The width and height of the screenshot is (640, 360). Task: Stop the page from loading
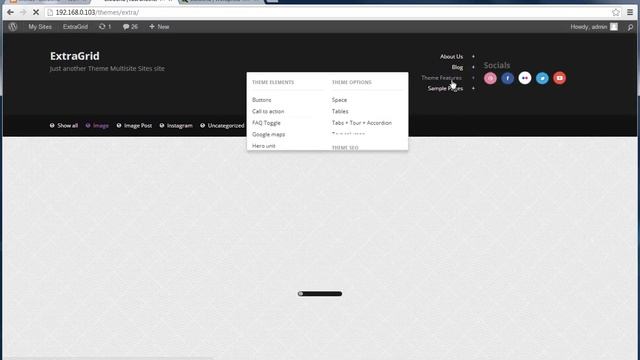pyautogui.click(x=36, y=13)
